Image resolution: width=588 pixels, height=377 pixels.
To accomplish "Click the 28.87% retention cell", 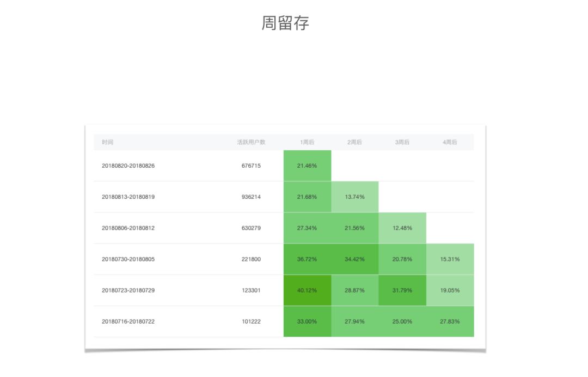I will [355, 290].
